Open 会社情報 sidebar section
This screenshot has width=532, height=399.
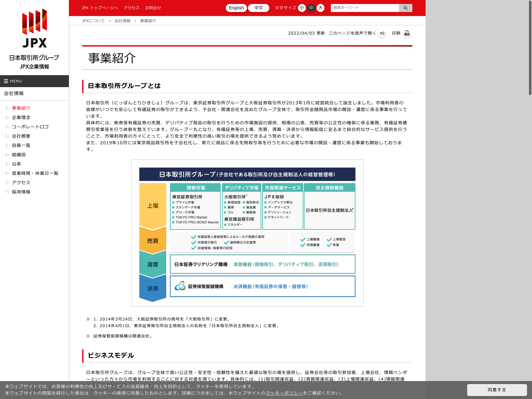click(14, 93)
